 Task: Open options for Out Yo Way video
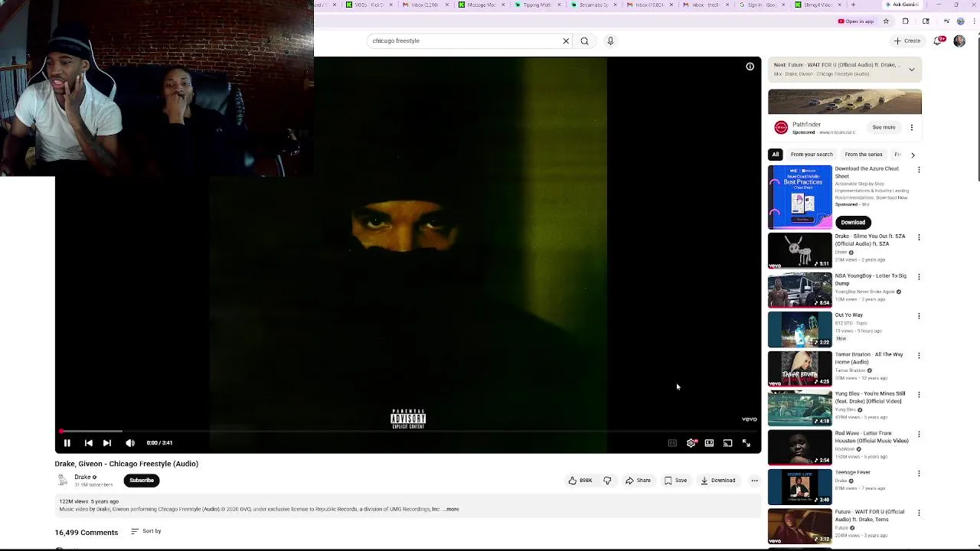click(x=919, y=316)
